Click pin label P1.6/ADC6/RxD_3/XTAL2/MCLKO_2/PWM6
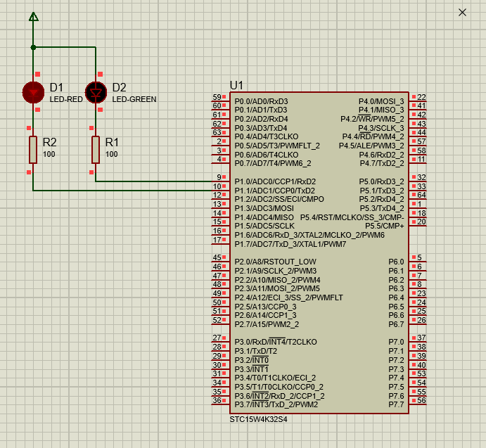Image resolution: width=486 pixels, height=448 pixels. 309,236
